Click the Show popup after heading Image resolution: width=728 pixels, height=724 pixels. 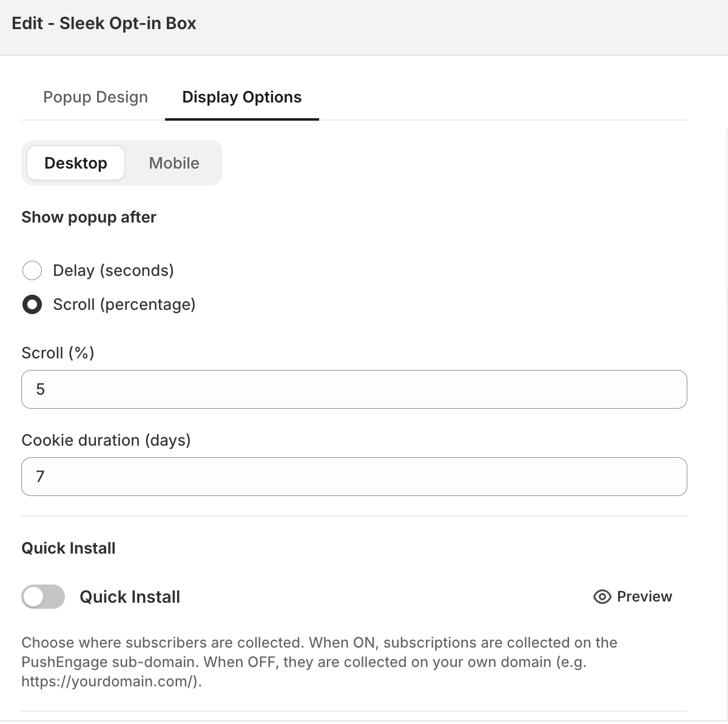pyautogui.click(x=89, y=217)
